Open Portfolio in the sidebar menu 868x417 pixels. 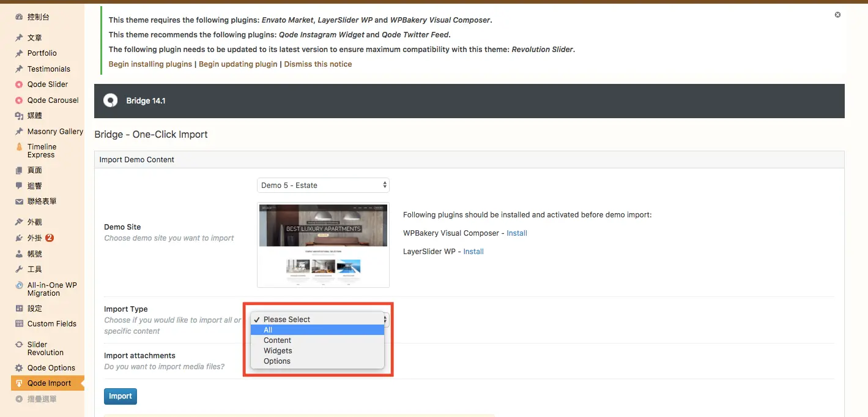[x=42, y=53]
